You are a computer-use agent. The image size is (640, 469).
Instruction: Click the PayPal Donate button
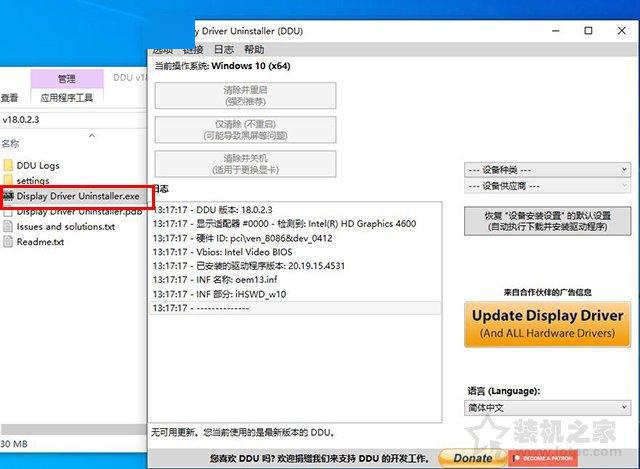(472, 458)
